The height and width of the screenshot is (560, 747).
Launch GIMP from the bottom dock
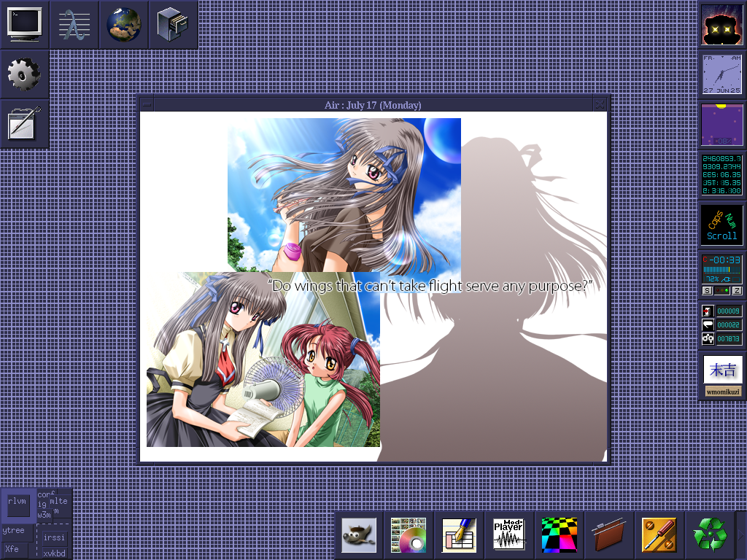[360, 535]
